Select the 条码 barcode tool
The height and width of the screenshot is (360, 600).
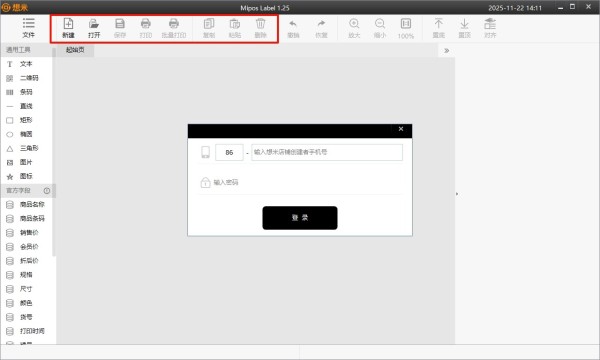26,92
